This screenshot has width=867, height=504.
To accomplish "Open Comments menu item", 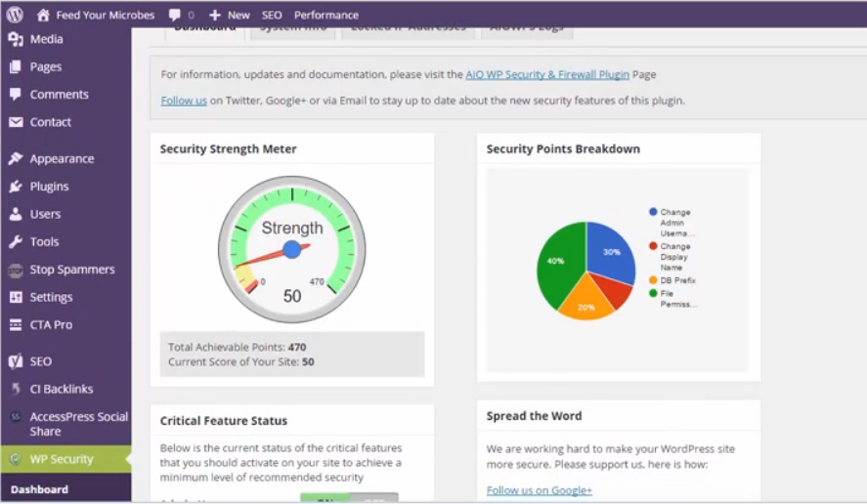I will pyautogui.click(x=60, y=95).
